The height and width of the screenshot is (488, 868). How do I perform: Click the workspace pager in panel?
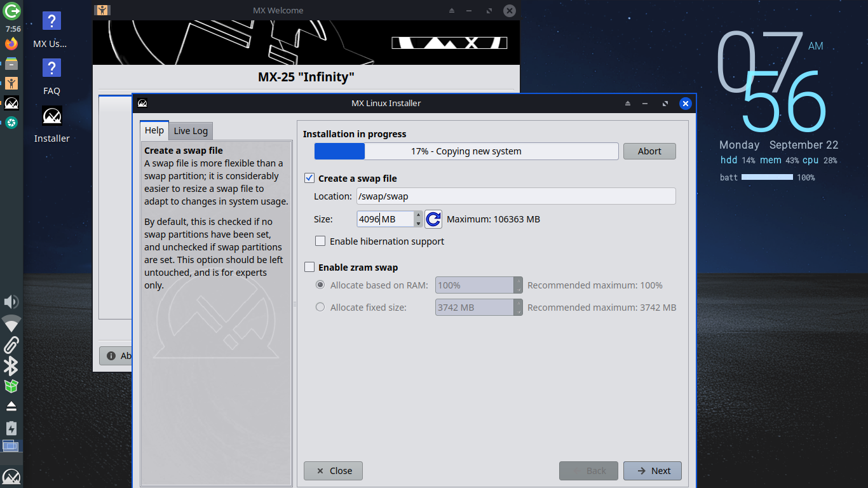(x=11, y=446)
